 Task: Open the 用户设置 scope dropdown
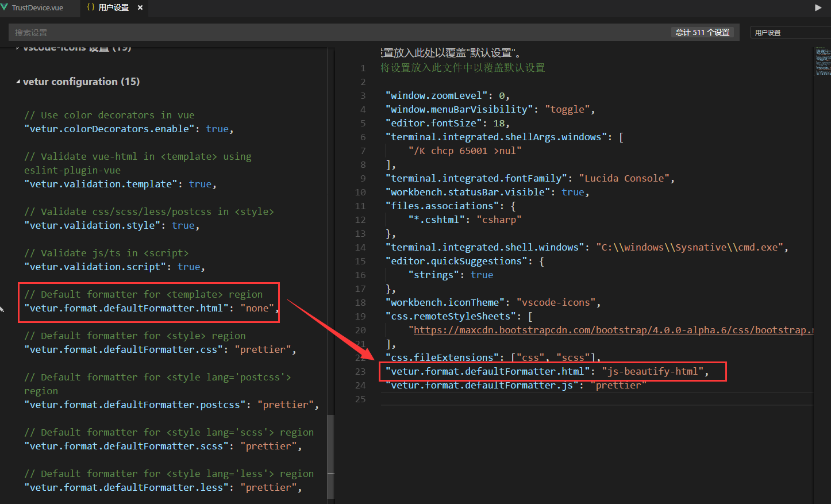click(790, 32)
